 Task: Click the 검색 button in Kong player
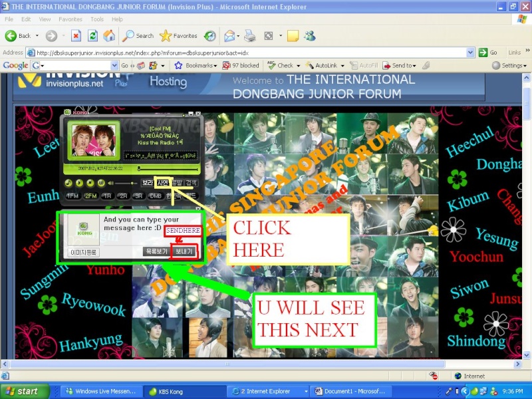191,183
